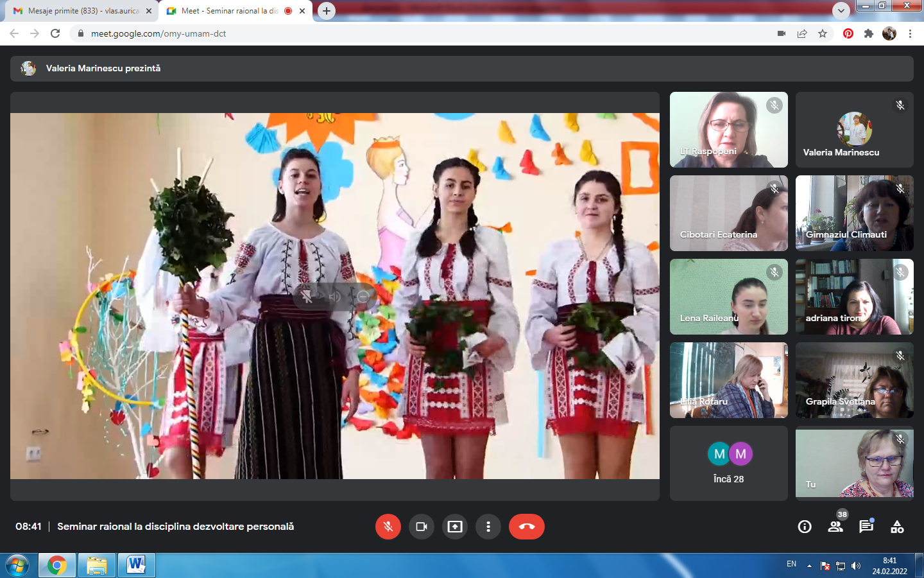
Task: Expand the Chrome tab search dropdown arrow
Action: pos(841,10)
